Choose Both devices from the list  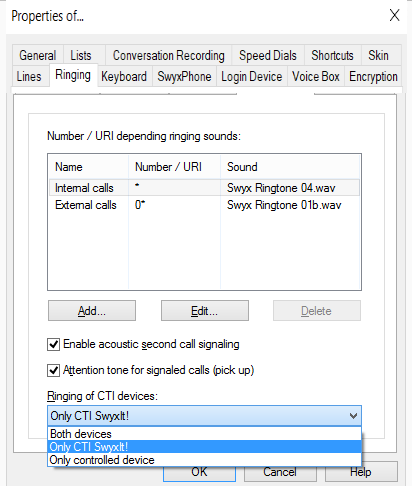click(204, 434)
